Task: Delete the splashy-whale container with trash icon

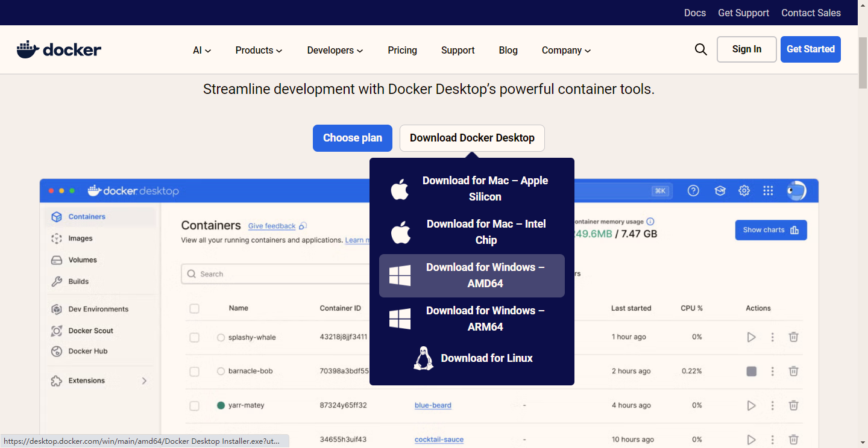Action: (794, 337)
